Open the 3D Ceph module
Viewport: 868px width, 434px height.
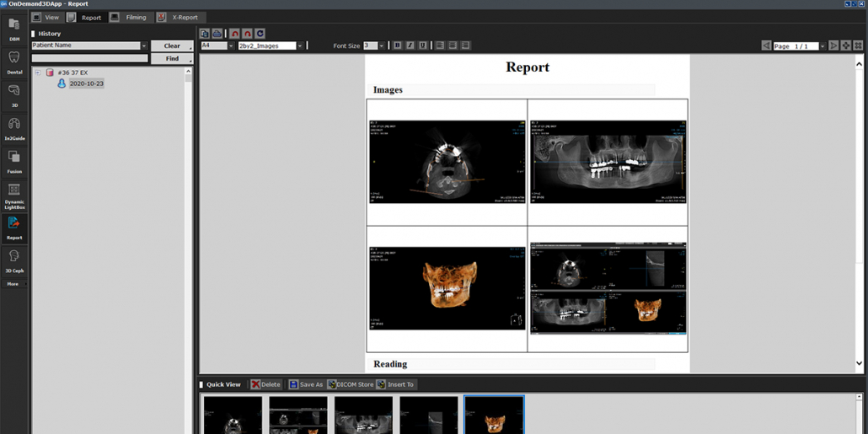tap(14, 260)
